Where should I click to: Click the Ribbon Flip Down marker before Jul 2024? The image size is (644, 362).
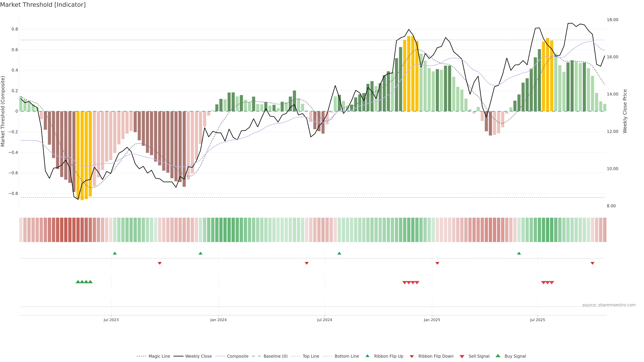pyautogui.click(x=307, y=263)
